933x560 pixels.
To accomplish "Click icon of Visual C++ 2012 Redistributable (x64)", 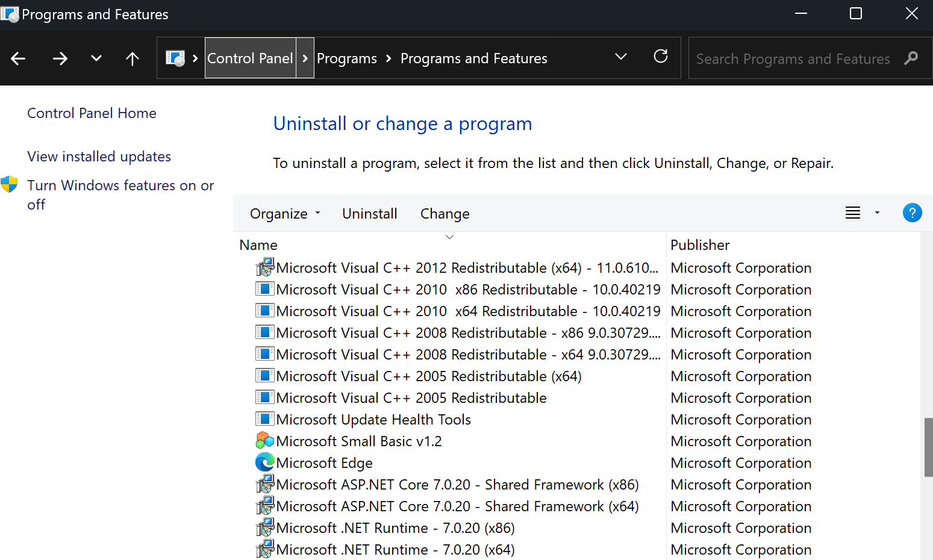I will [x=265, y=267].
